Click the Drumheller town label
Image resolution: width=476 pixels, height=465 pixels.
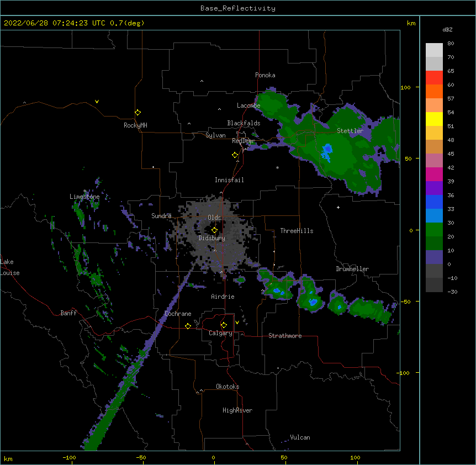click(352, 269)
